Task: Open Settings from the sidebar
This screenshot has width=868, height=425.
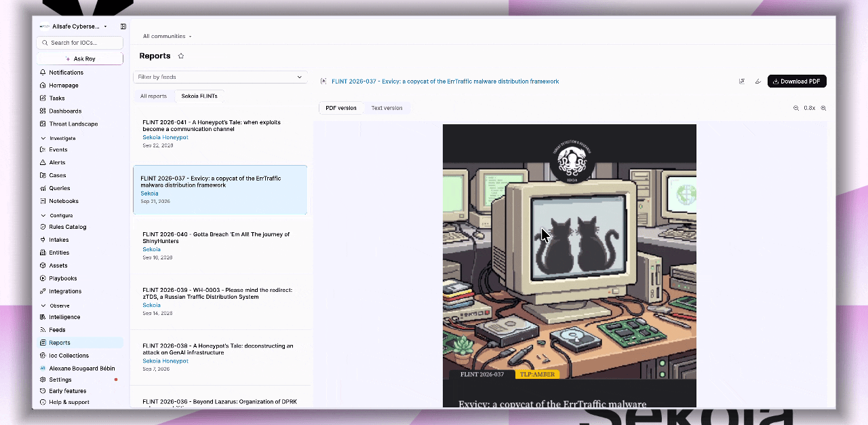Action: click(60, 380)
